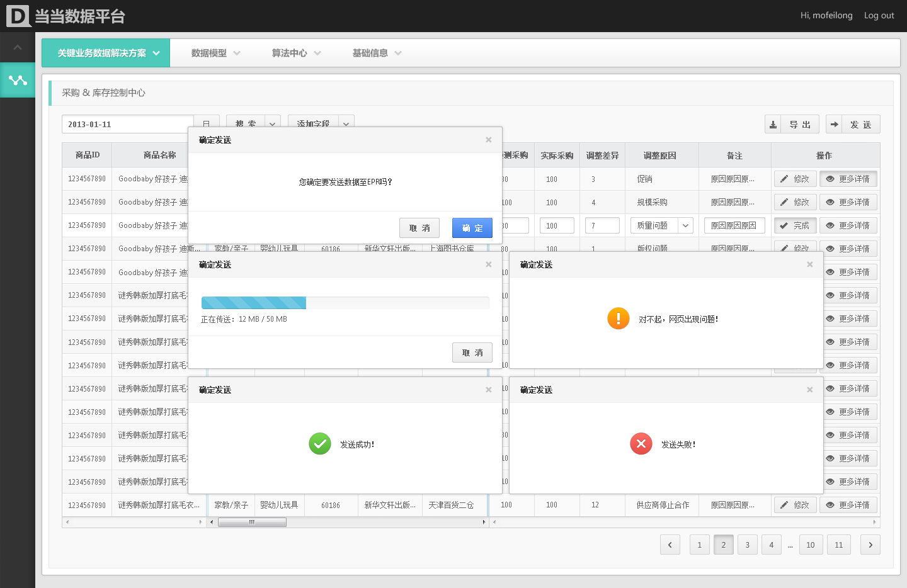This screenshot has width=907, height=588.
Task: Select page 2 in pagination
Action: click(x=724, y=545)
